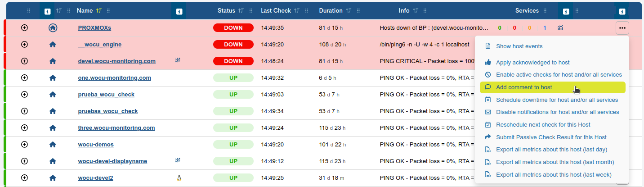Click the info icon in the actions column header
The image size is (644, 187).
[x=622, y=11]
